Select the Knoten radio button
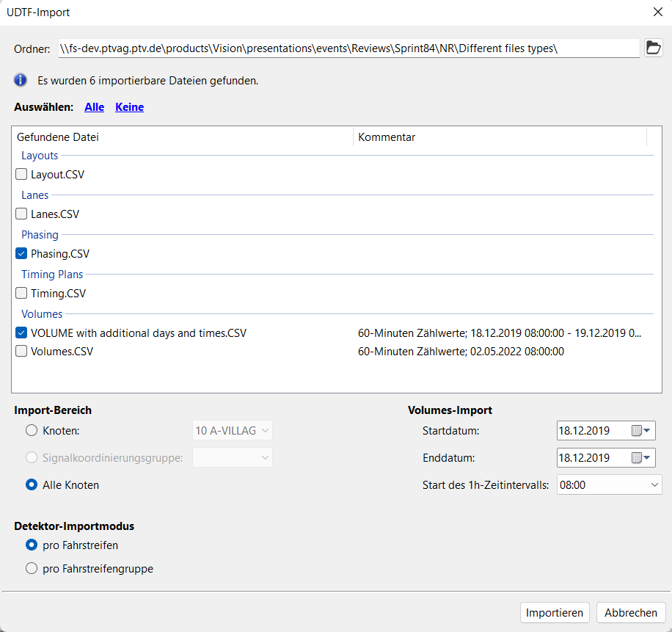Image resolution: width=672 pixels, height=632 pixels. [x=32, y=431]
